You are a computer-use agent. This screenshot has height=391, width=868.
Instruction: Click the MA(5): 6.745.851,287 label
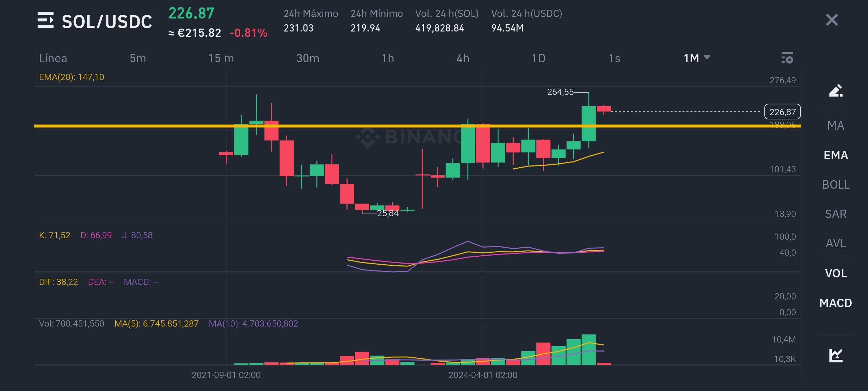[x=157, y=324]
